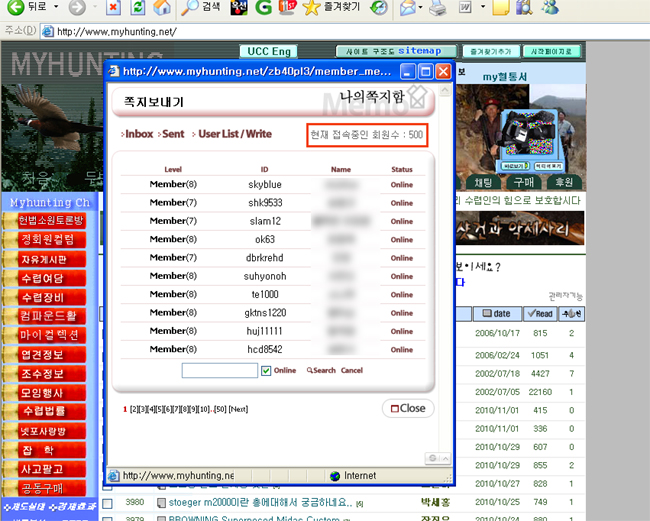Uncheck the Online checkbox in the memo popup
650x521 pixels.
click(x=266, y=370)
